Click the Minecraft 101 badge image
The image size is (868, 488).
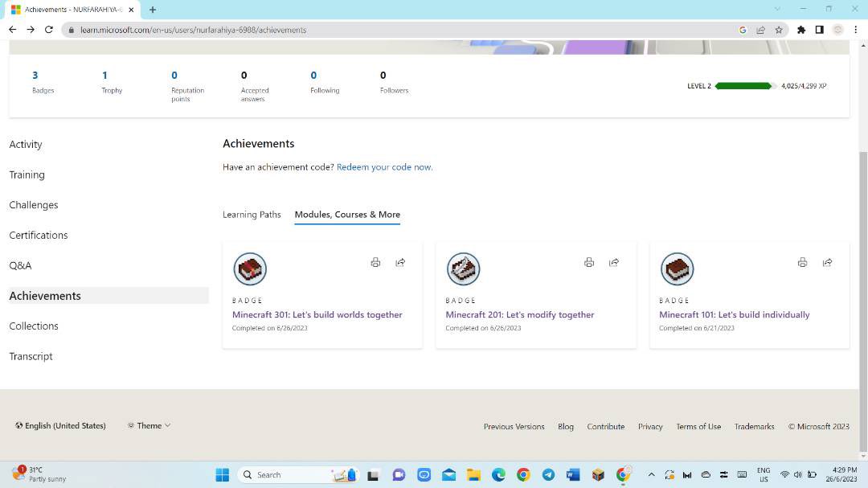pyautogui.click(x=677, y=269)
